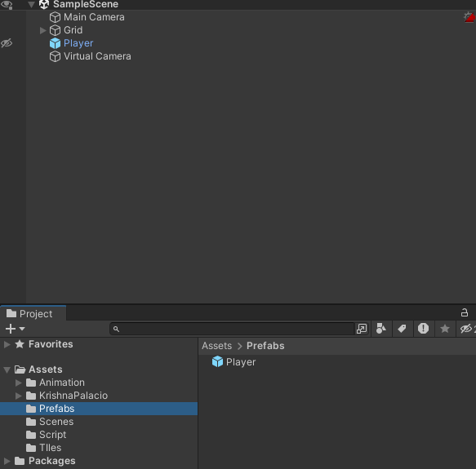Toggle visibility of hidden Player object
Screen dimensions: 476x469
click(7, 43)
